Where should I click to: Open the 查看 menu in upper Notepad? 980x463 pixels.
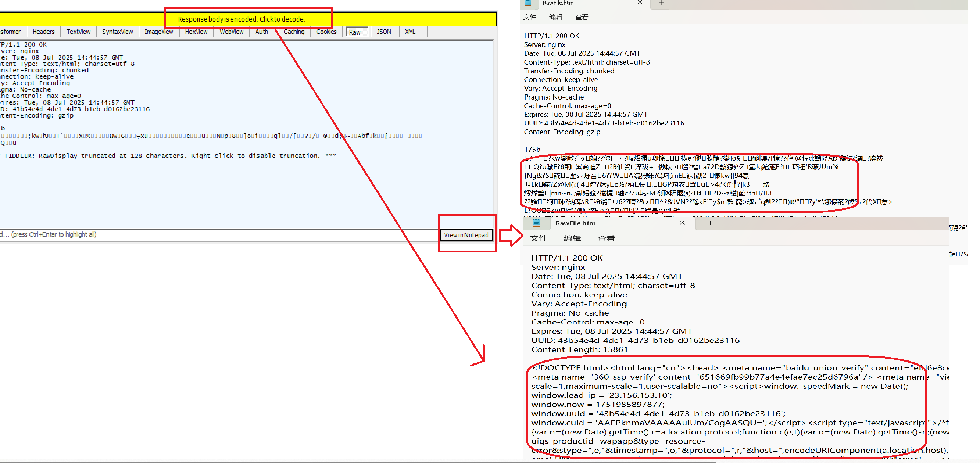(581, 18)
